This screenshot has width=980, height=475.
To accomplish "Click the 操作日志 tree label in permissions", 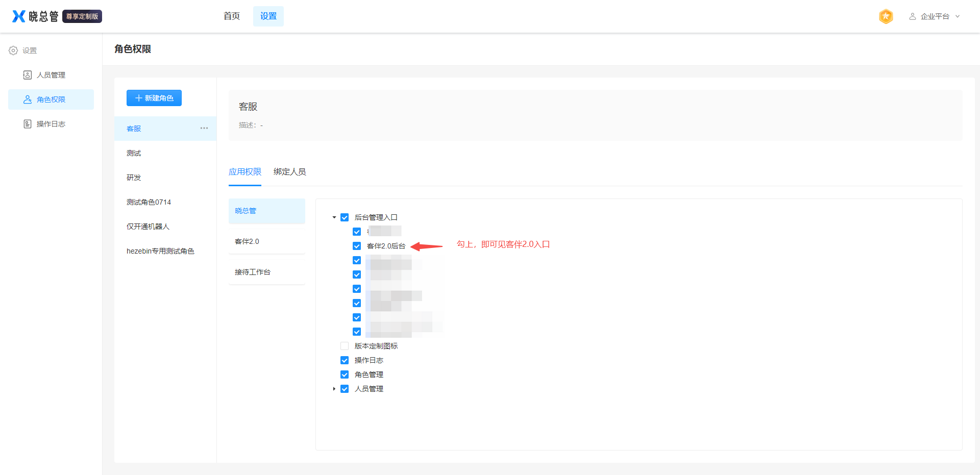I will (x=369, y=360).
